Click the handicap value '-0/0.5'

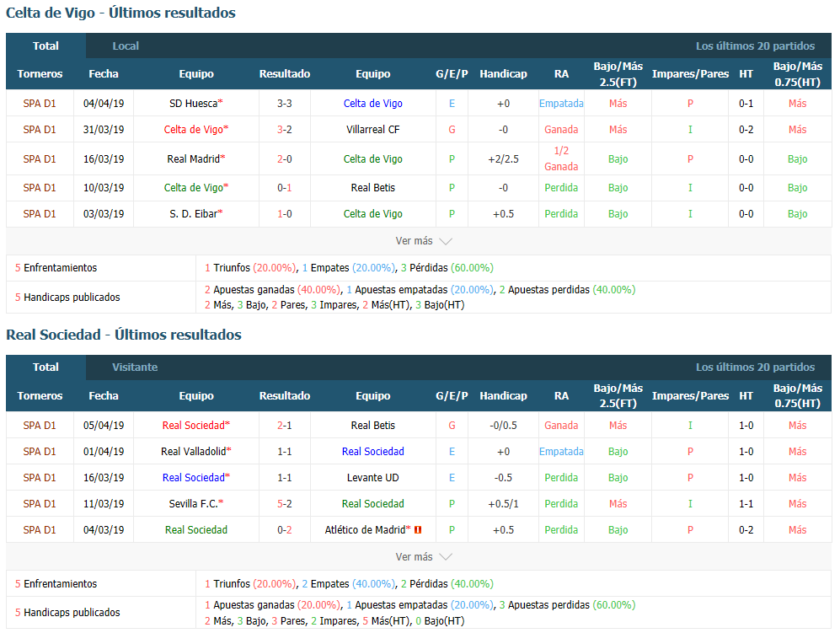[503, 426]
